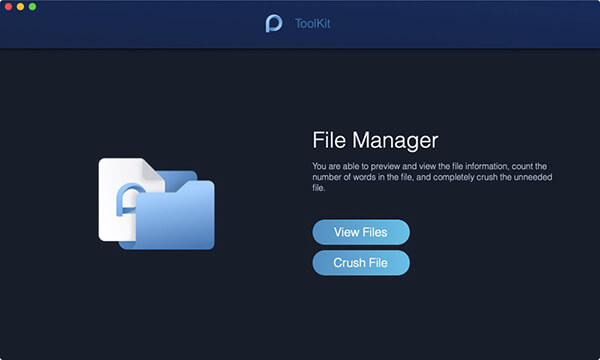The height and width of the screenshot is (360, 600).
Task: Select the ToolKit title text
Action: (x=313, y=24)
